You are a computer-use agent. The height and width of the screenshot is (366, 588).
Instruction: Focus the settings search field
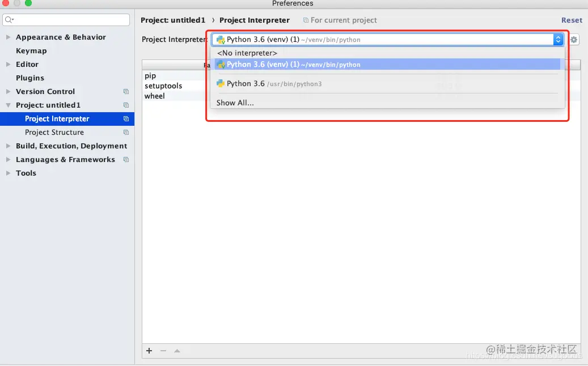pyautogui.click(x=66, y=20)
